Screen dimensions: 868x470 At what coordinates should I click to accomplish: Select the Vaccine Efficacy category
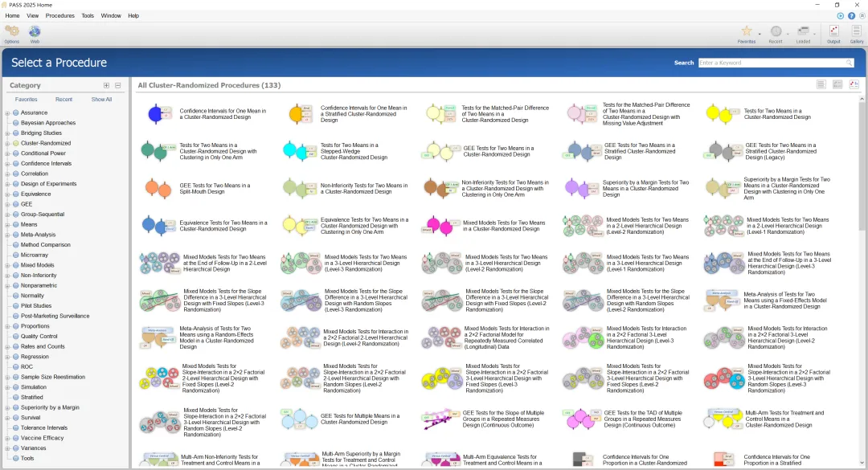click(42, 437)
